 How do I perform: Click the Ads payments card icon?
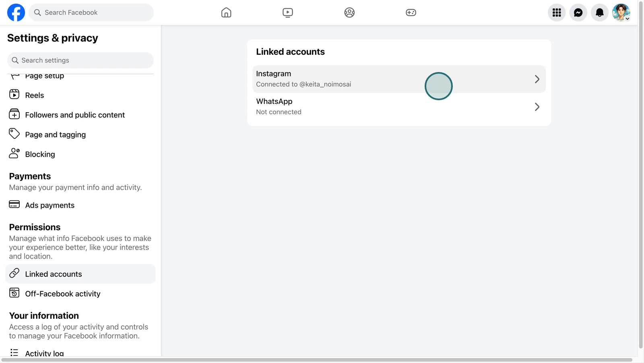(14, 204)
